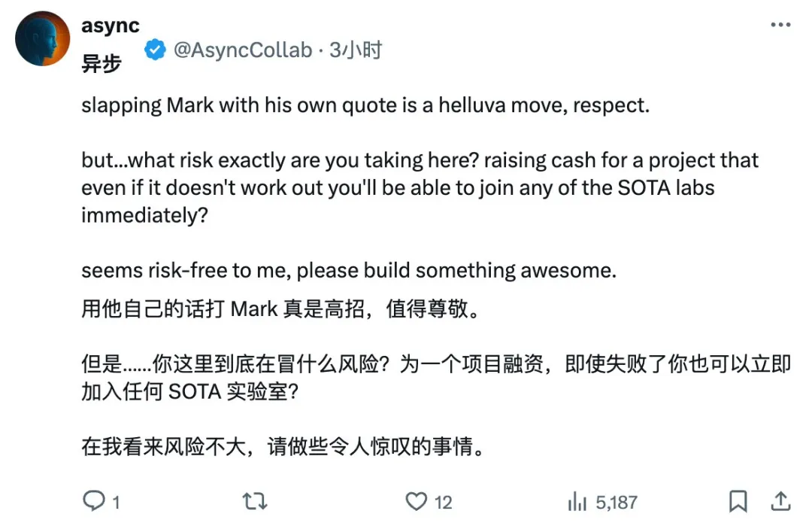Image resolution: width=812 pixels, height=526 pixels.
Task: Click the reply speech bubble icon
Action: tap(93, 500)
